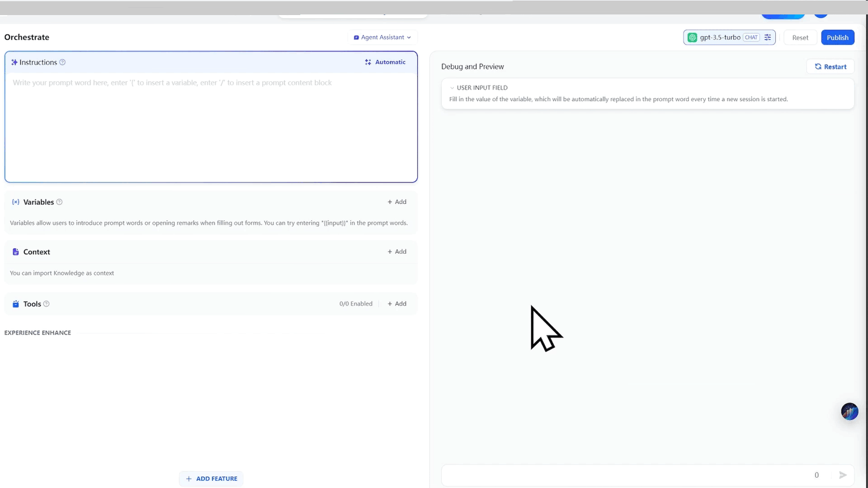This screenshot has width=868, height=488.
Task: Restart the debug preview session
Action: click(x=830, y=67)
